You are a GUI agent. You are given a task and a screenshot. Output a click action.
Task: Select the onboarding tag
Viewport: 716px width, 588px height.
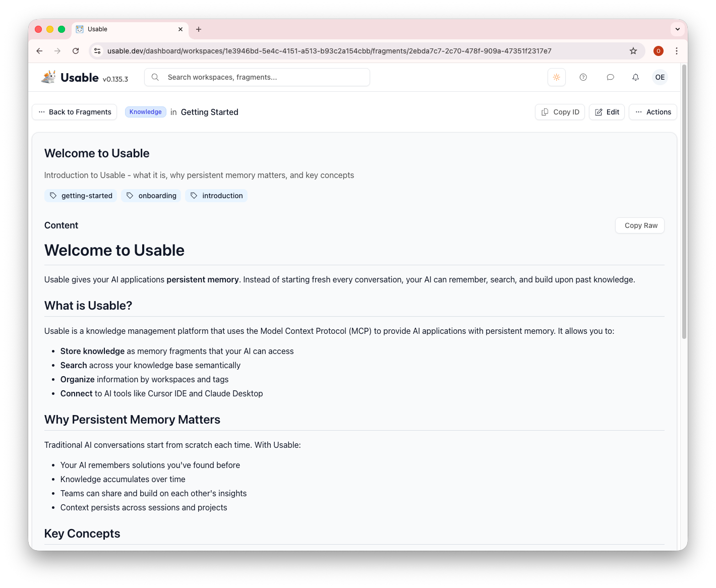point(151,196)
